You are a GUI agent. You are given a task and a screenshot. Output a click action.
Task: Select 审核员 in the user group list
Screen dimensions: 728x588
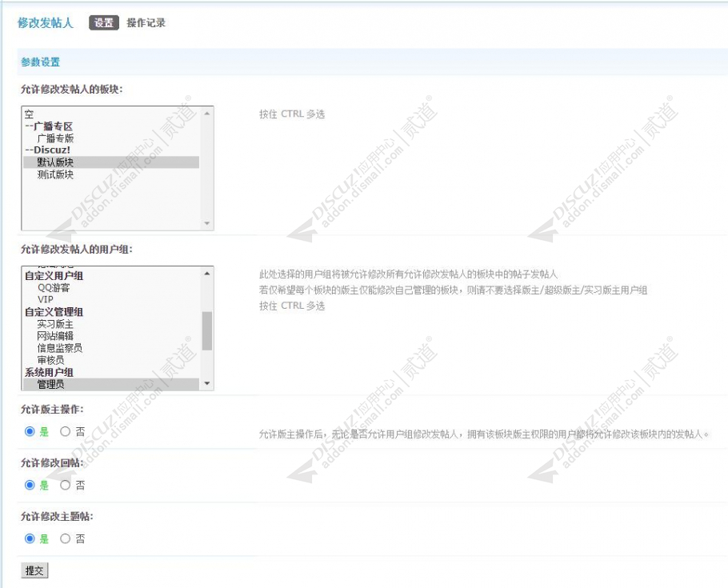coord(111,360)
